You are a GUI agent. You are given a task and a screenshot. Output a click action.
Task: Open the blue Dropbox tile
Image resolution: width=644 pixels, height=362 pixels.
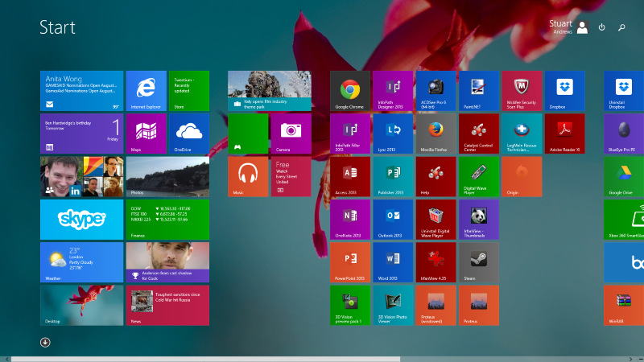point(565,91)
